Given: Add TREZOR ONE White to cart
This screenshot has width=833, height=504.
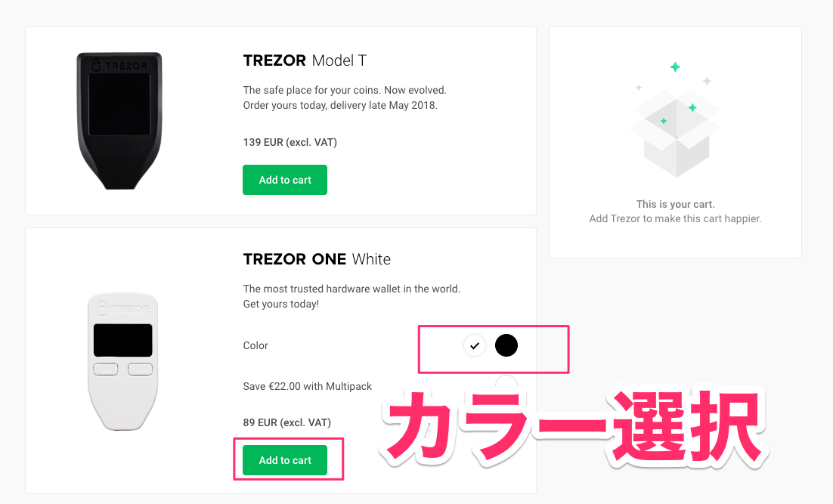Looking at the screenshot, I should point(285,459).
